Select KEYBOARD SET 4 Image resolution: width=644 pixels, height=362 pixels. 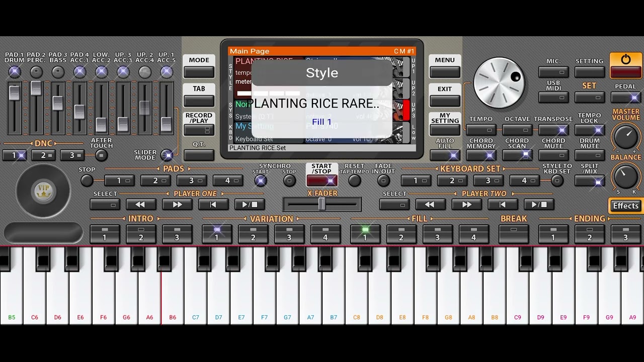point(524,180)
